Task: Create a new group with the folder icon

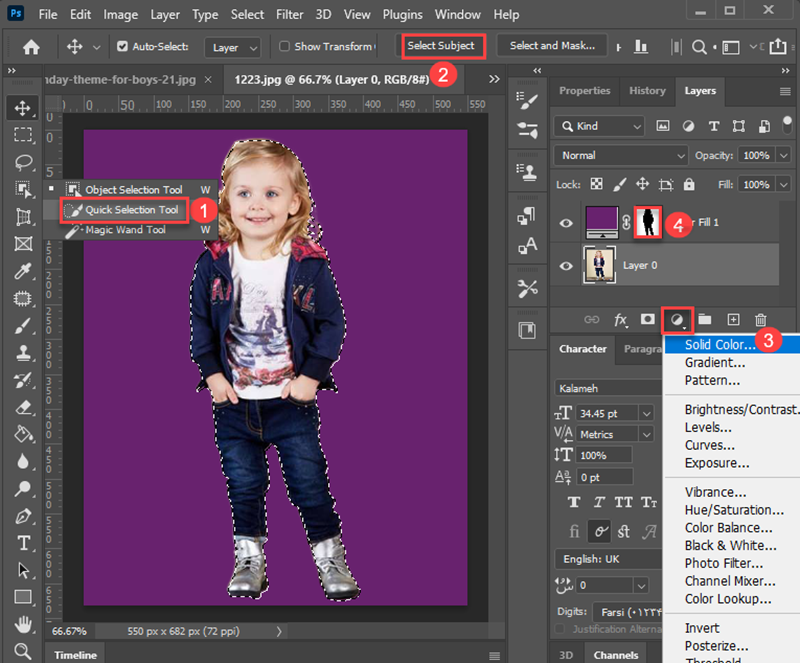Action: [705, 320]
